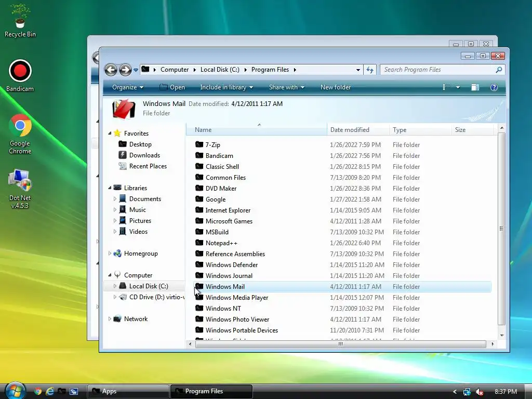Open the view options dropdown arrow
This screenshot has width=532, height=399.
click(x=458, y=87)
